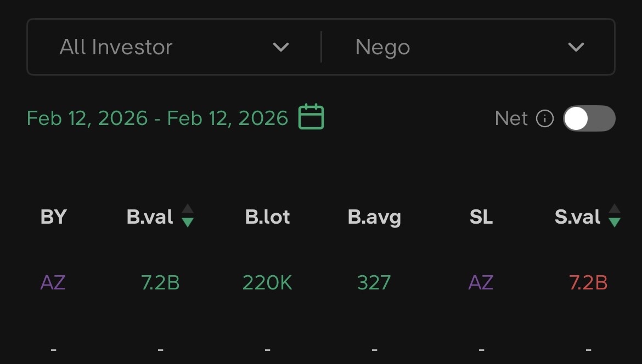Click the B.val sort arrows icon
The width and height of the screenshot is (642, 364).
188,215
